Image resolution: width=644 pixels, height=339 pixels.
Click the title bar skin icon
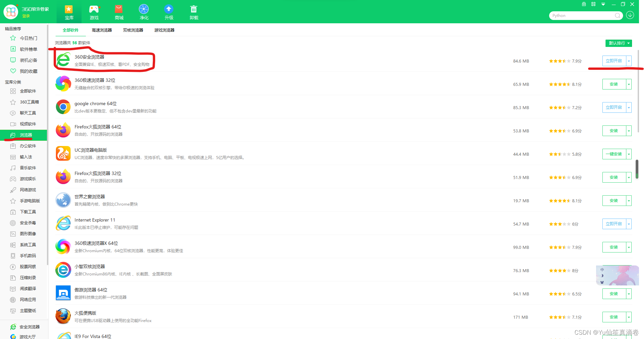click(x=584, y=4)
